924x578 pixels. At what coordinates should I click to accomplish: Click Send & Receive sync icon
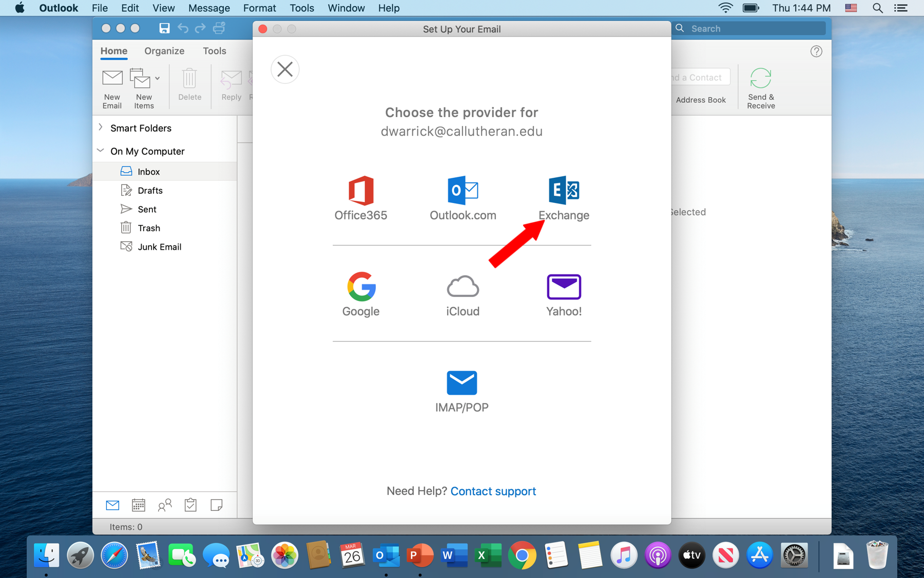(761, 79)
